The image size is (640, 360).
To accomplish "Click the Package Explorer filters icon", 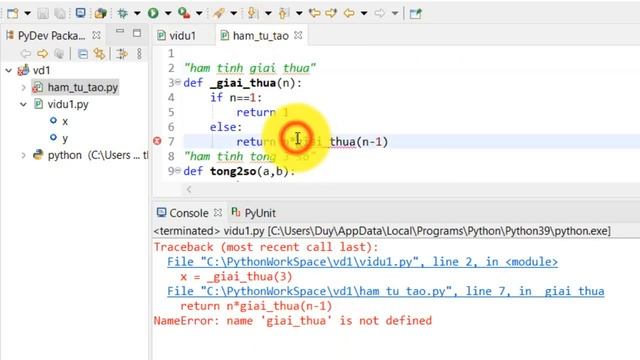I will [122, 53].
